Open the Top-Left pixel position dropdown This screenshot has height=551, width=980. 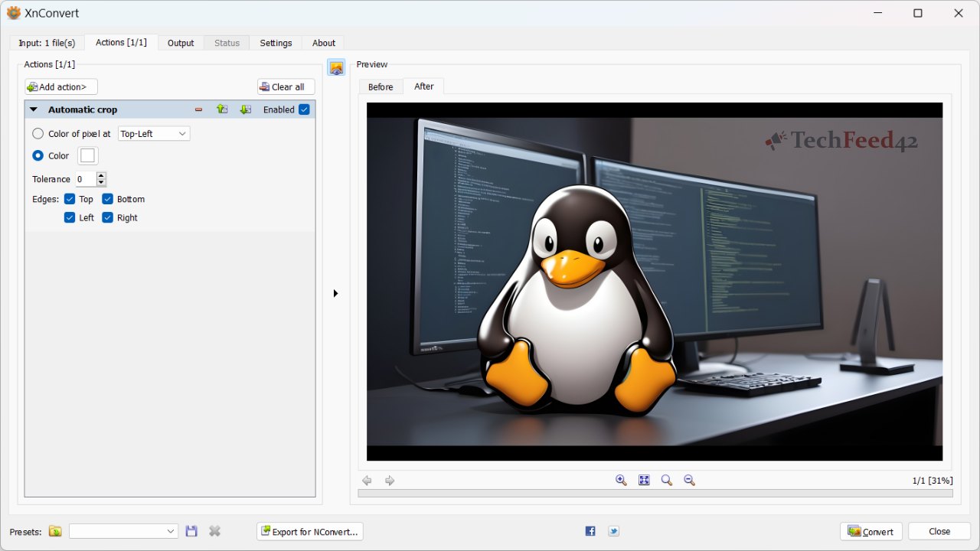pyautogui.click(x=153, y=134)
